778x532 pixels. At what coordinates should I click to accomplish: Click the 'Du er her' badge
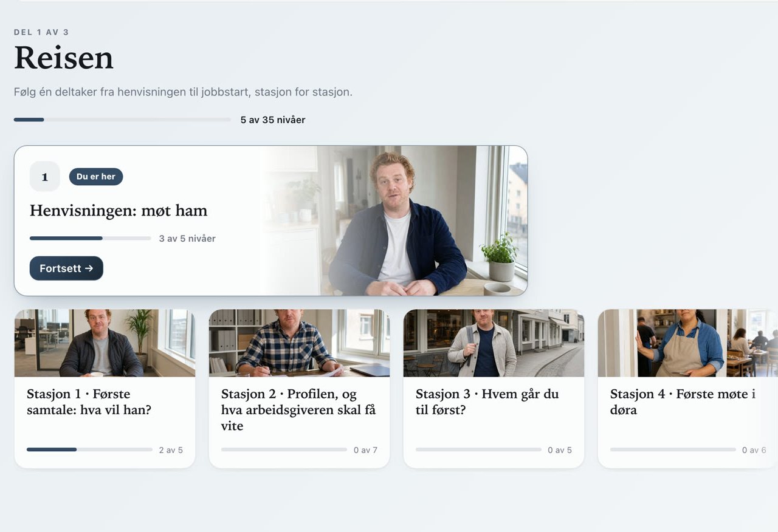[96, 177]
